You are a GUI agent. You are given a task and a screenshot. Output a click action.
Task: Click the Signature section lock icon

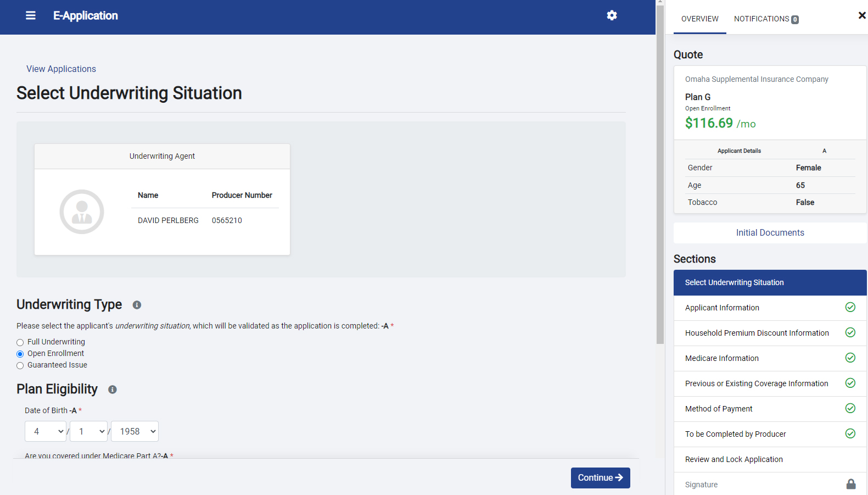(850, 484)
